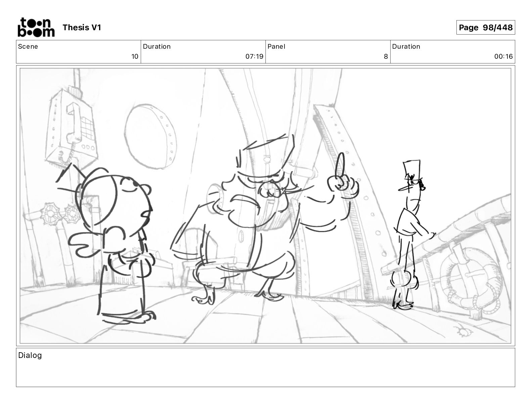Click the panel number value '8'

click(386, 56)
